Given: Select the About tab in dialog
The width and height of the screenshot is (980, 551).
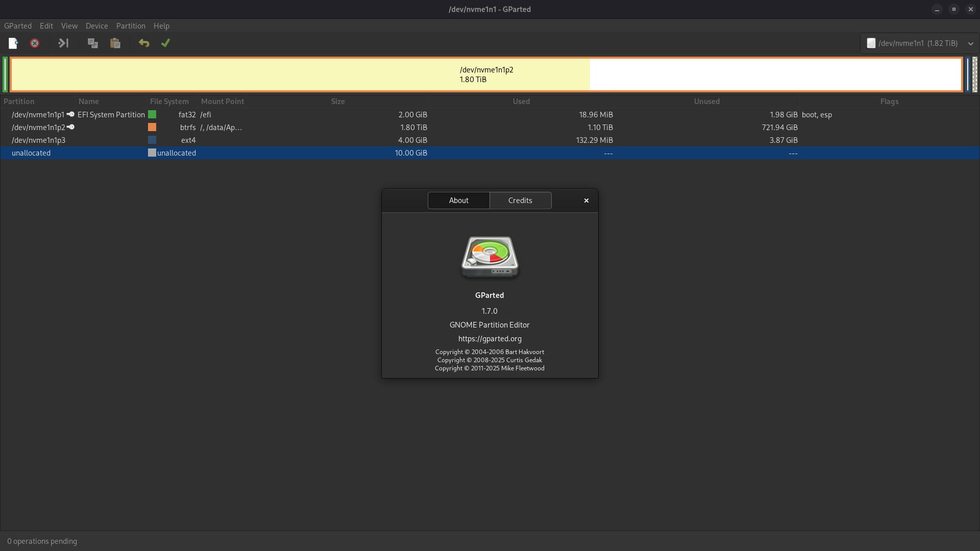Looking at the screenshot, I should coord(458,201).
